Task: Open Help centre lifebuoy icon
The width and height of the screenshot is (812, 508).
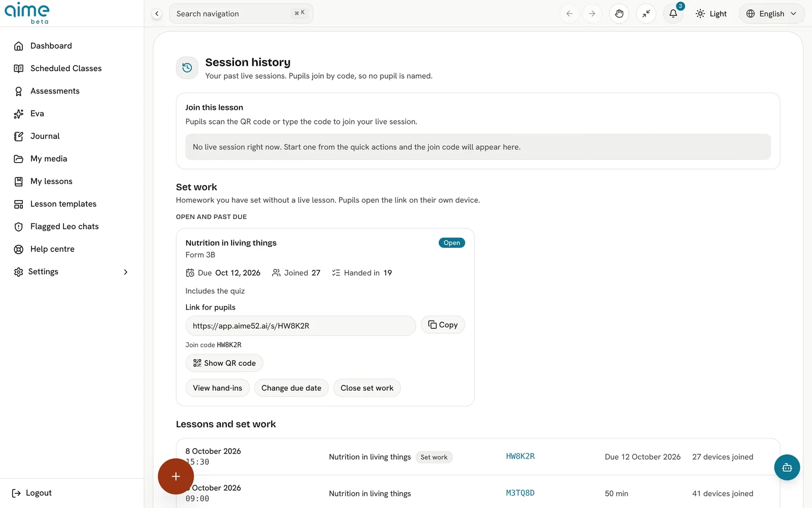Action: point(19,249)
